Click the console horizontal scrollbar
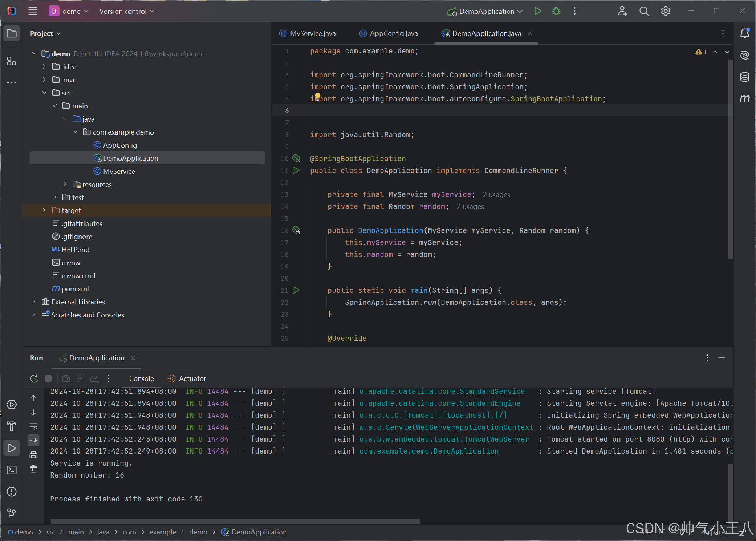The height and width of the screenshot is (541, 756). (235, 521)
